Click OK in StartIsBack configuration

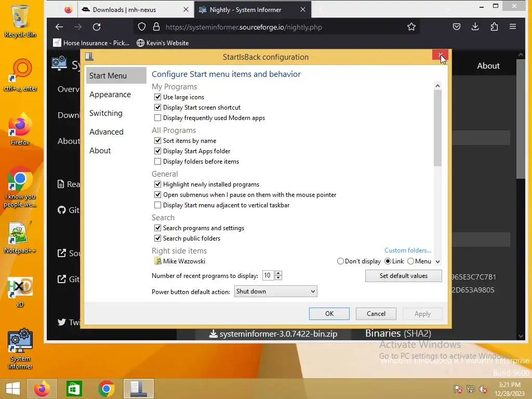pyautogui.click(x=329, y=314)
